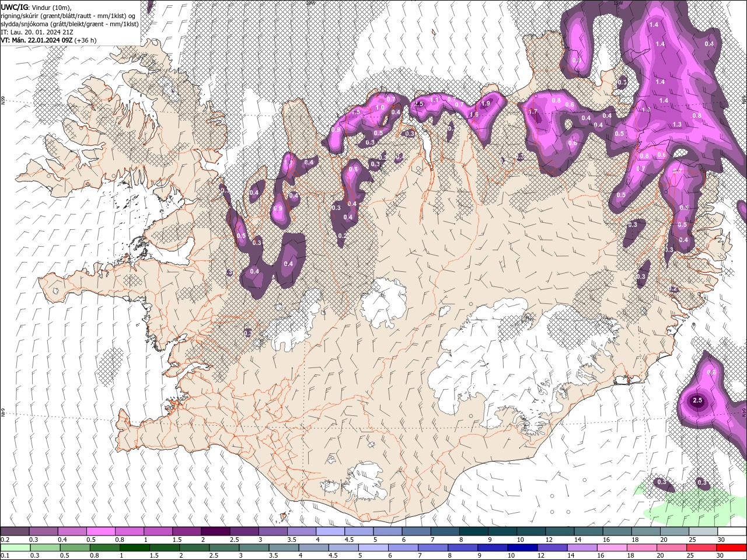
Task: Click the '1.0' snowfall value on the map
Action: [x=380, y=107]
